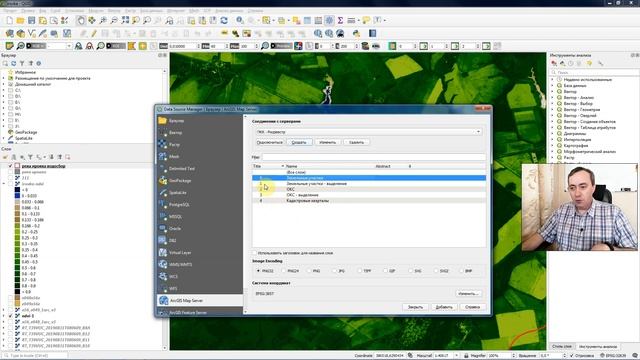
Task: Select the Vector source type in the dialog sidebar
Action: pyautogui.click(x=200, y=133)
